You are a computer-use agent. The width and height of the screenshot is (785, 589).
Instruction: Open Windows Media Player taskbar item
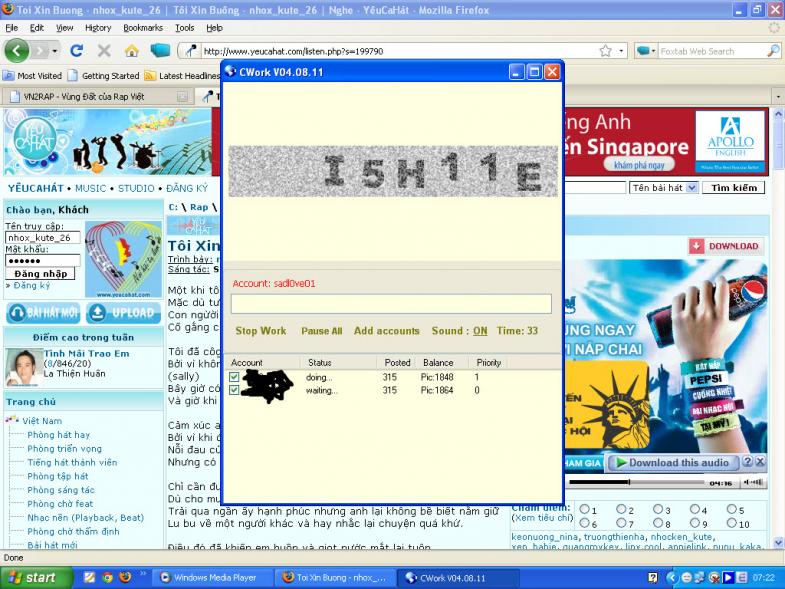[x=213, y=577]
